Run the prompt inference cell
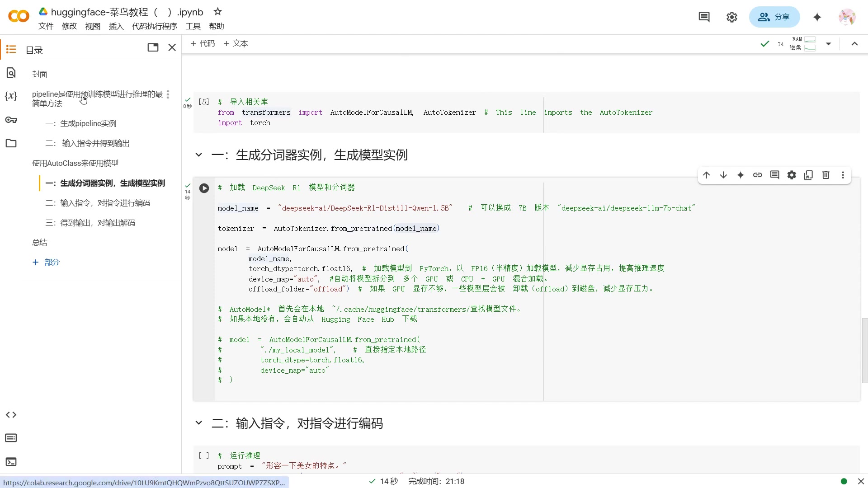 tap(204, 455)
